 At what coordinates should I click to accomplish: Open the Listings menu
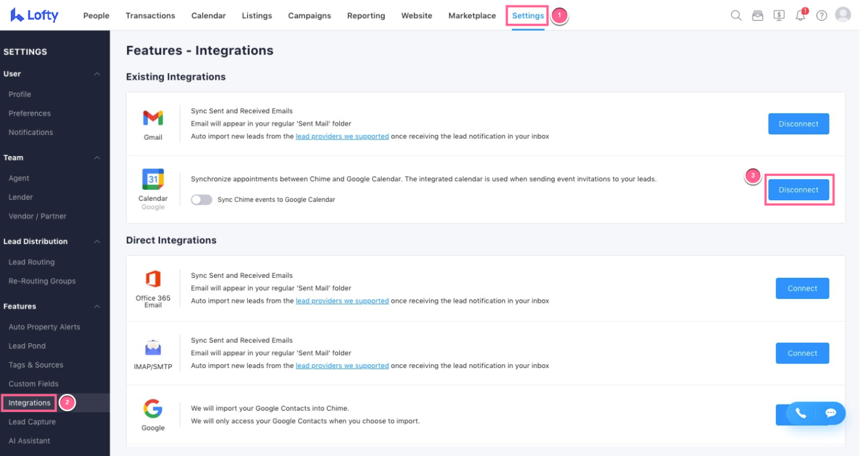pyautogui.click(x=257, y=15)
